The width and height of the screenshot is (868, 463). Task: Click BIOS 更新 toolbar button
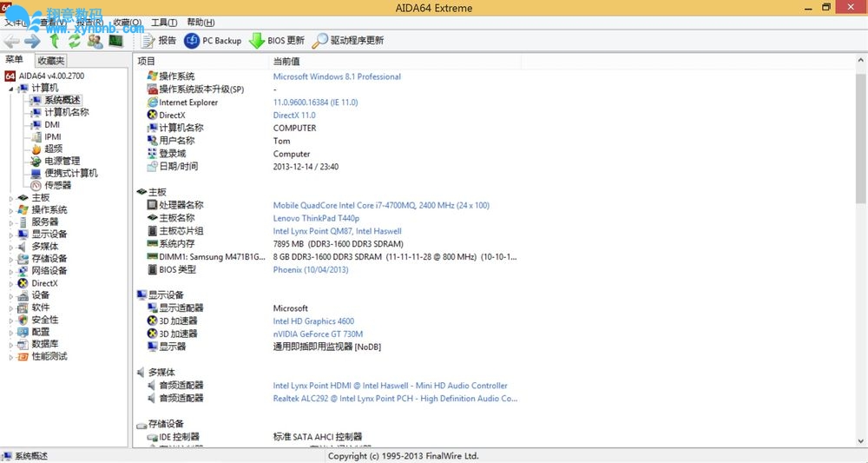tap(277, 41)
